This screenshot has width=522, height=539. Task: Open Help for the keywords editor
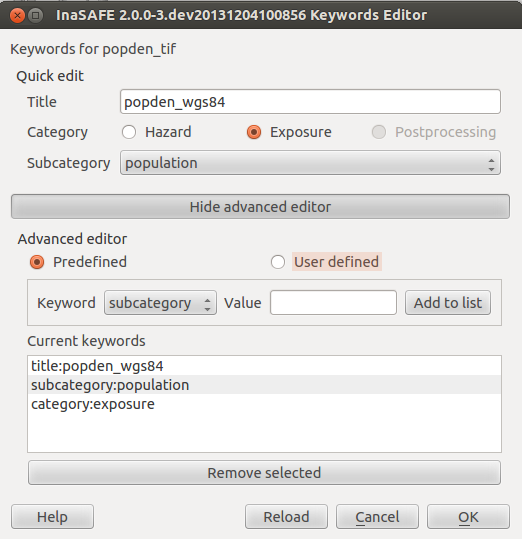pos(52,517)
